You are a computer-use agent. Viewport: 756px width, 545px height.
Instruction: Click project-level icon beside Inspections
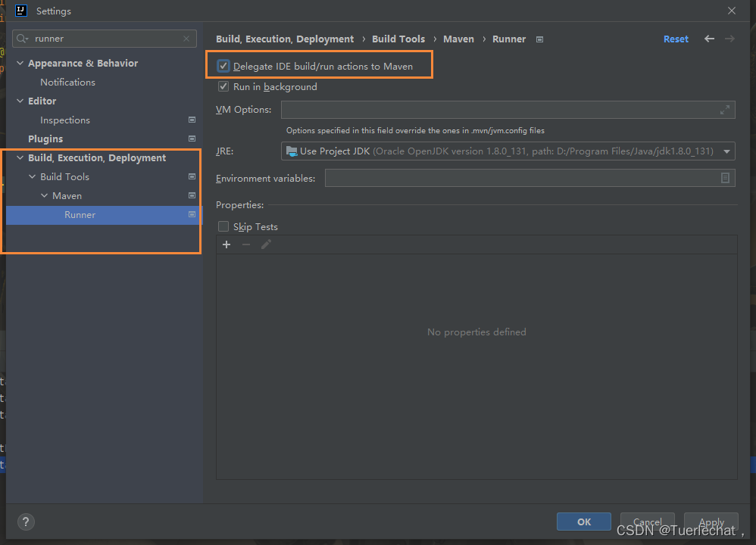pyautogui.click(x=192, y=120)
